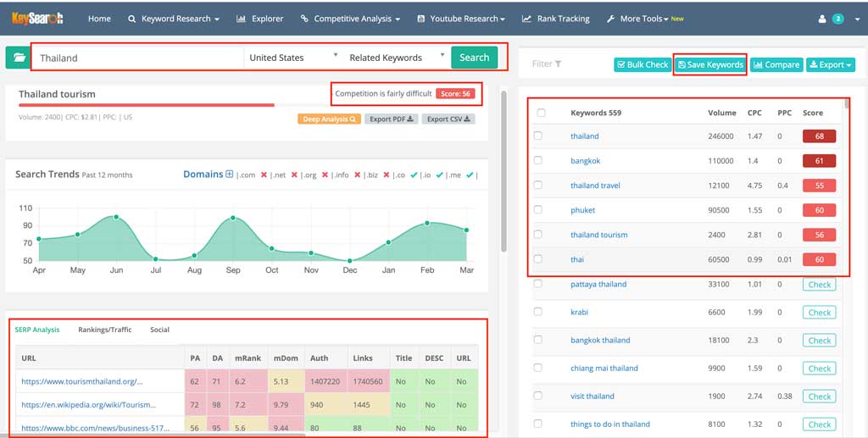Image resolution: width=868 pixels, height=438 pixels.
Task: Click the green folder icon beside search box
Action: 17,58
